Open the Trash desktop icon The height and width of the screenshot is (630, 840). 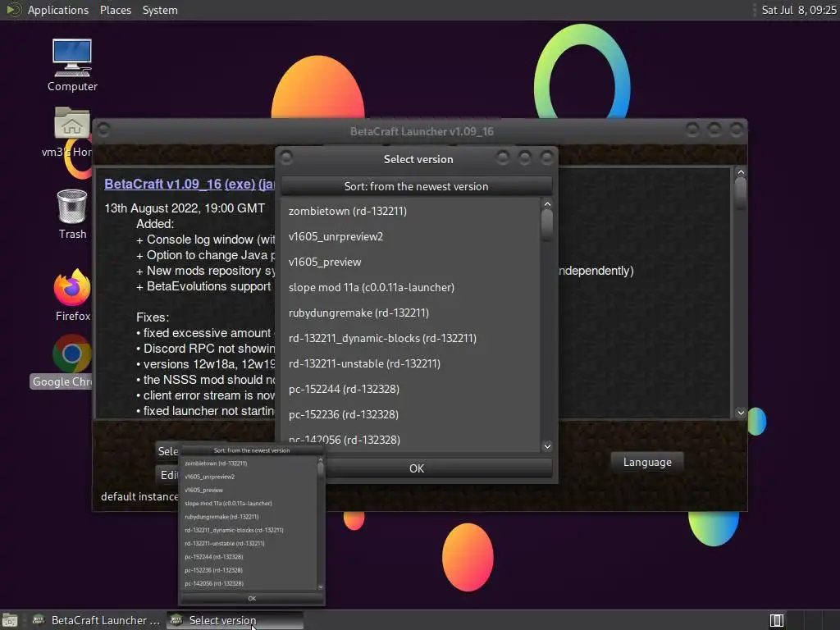click(72, 214)
